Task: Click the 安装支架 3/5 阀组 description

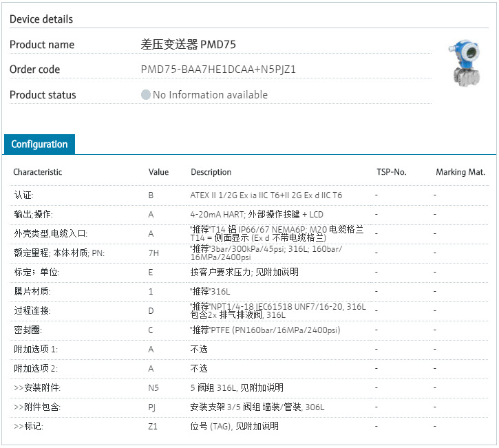Action: 257,407
